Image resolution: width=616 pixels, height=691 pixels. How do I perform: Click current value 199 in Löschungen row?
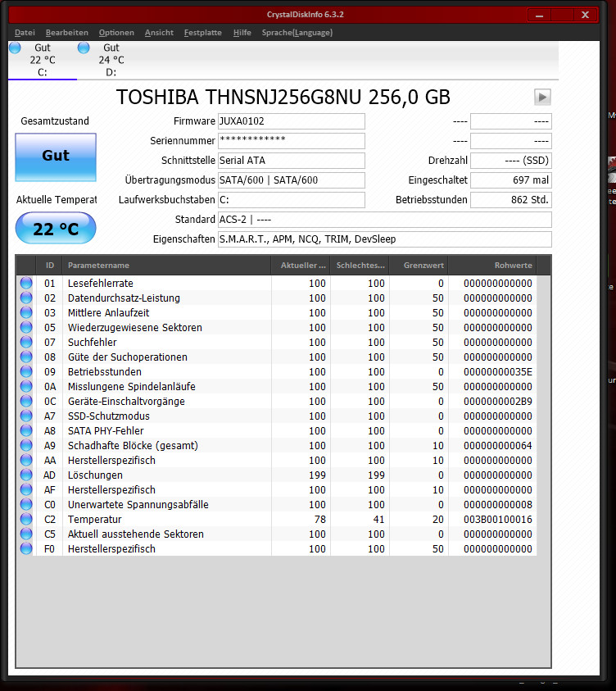click(317, 475)
